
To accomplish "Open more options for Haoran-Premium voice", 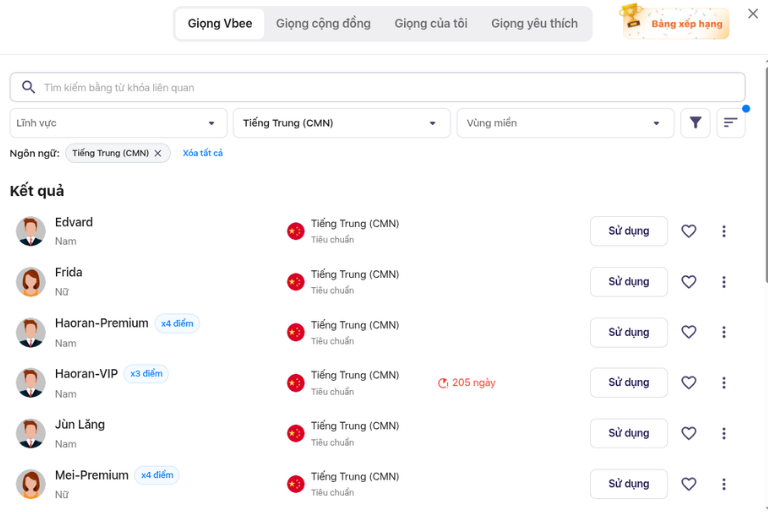I will click(724, 332).
